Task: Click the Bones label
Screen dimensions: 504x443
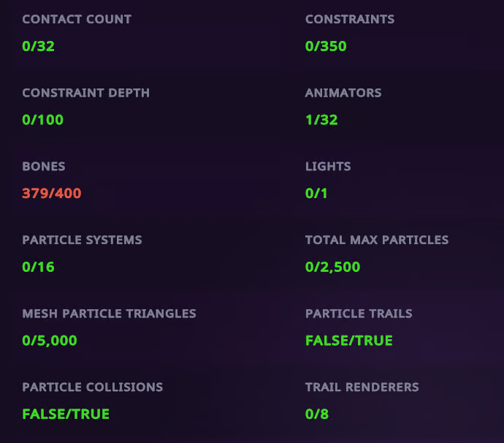Action: point(44,167)
